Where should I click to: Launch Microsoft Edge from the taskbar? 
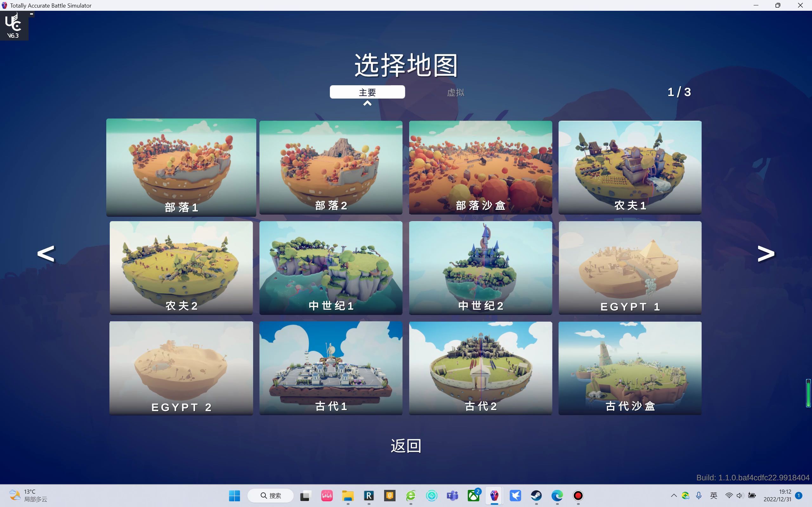557,496
